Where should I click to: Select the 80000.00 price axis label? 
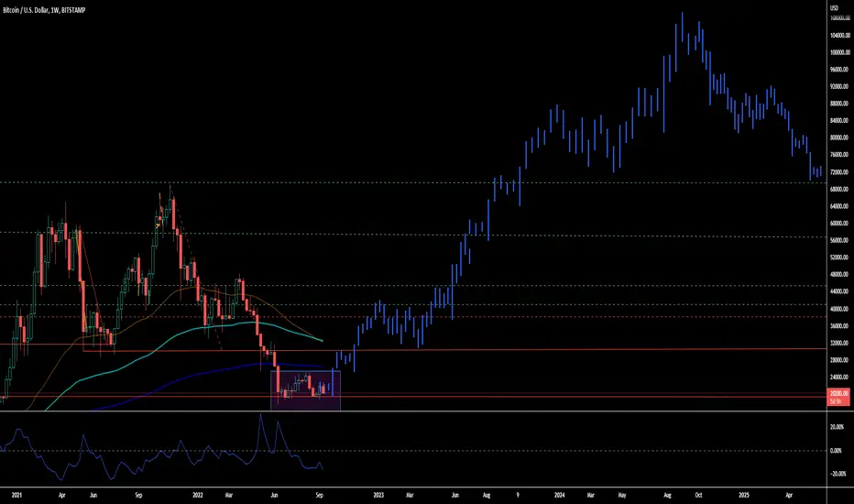point(840,137)
